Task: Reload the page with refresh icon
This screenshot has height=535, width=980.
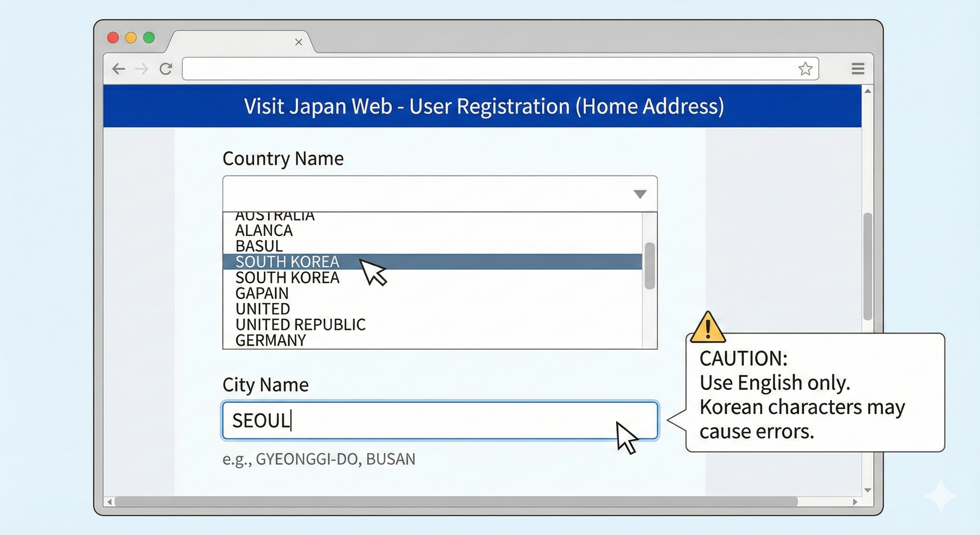Action: point(166,69)
